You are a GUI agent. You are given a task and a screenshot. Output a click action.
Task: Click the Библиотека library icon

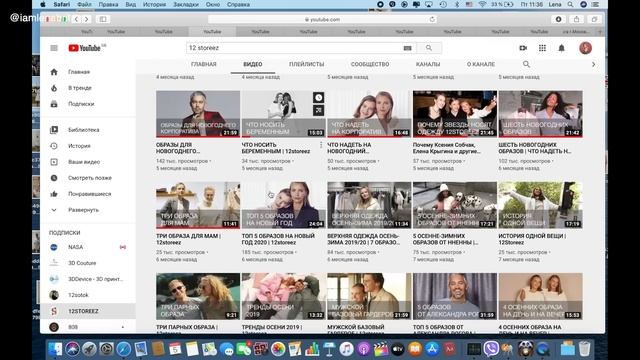point(54,130)
